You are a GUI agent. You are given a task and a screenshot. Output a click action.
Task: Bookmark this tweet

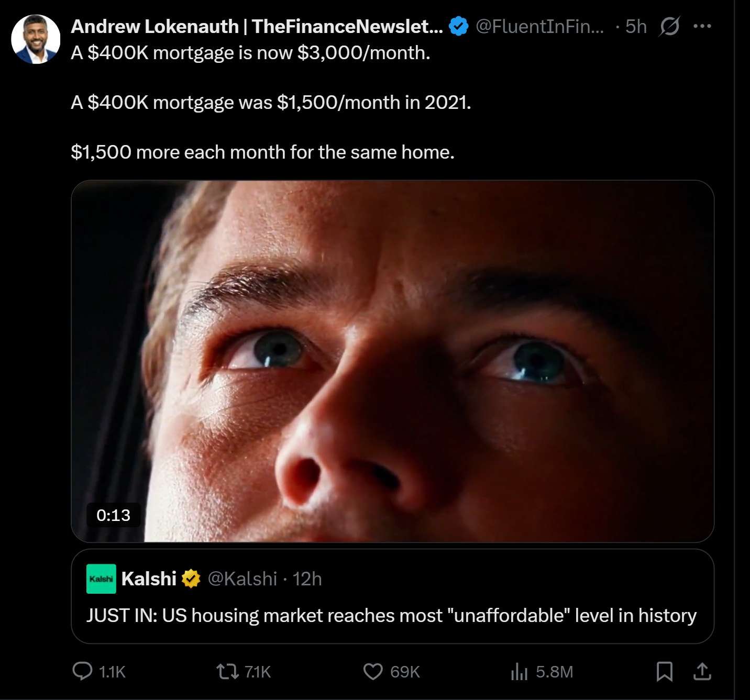(665, 671)
